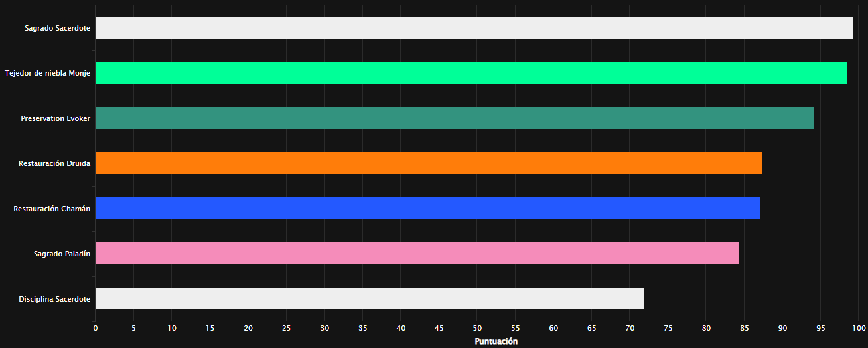Click the "Puntuación" x-axis title
Screen dimensions: 868x348
(x=496, y=341)
